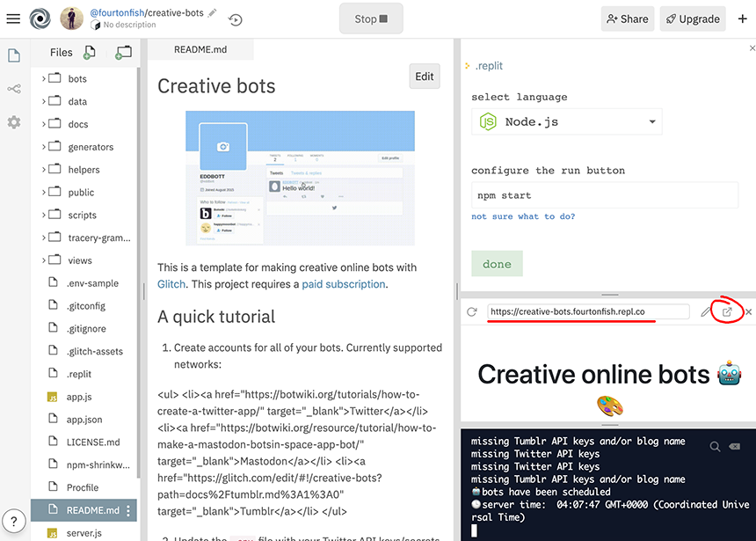
Task: Open the LICENSE.md file
Action: pos(84,442)
